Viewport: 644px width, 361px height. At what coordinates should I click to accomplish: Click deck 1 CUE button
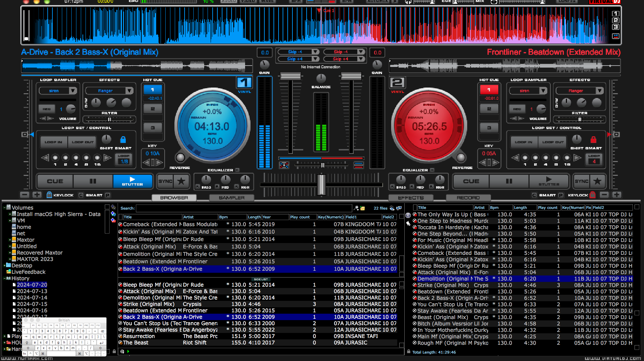tap(55, 181)
